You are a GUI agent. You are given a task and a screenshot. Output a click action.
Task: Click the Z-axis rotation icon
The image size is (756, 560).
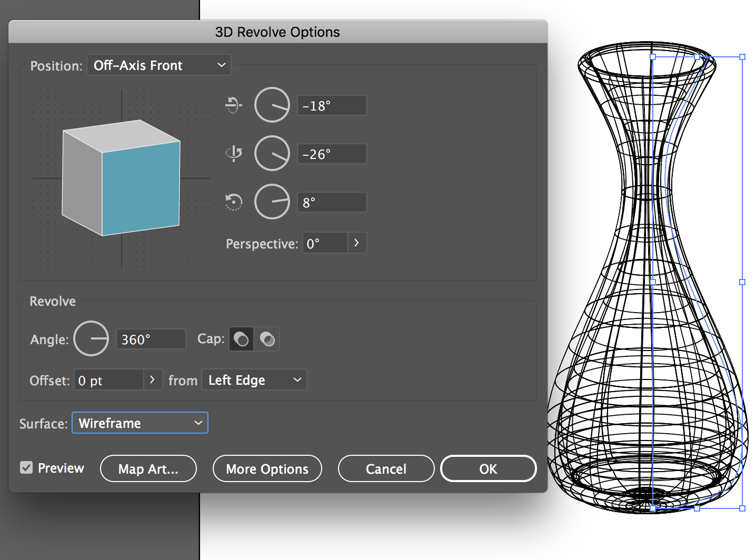tap(234, 202)
